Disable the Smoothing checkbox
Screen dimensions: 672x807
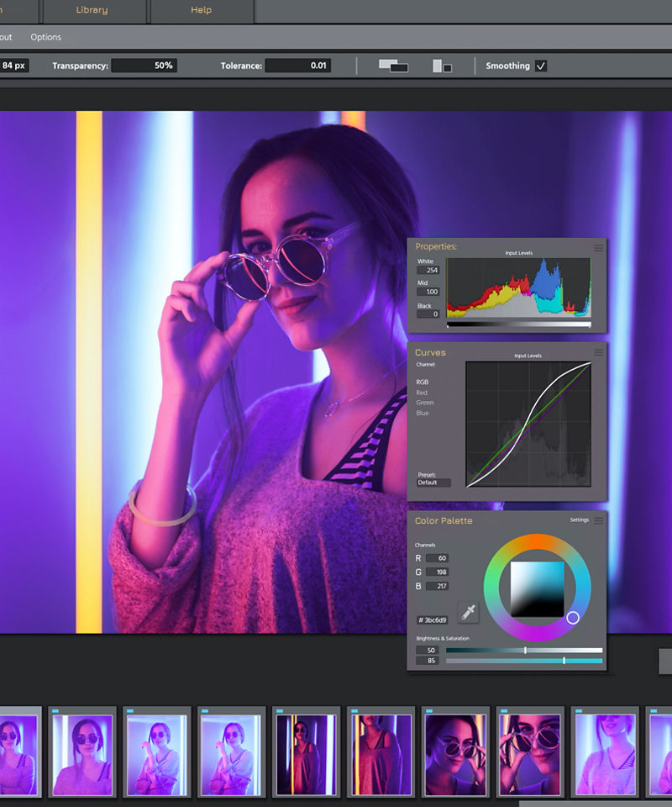[x=543, y=65]
